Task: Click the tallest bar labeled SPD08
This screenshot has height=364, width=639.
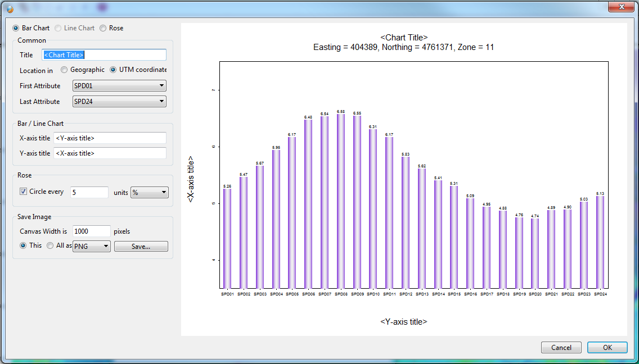Action: coord(341,202)
